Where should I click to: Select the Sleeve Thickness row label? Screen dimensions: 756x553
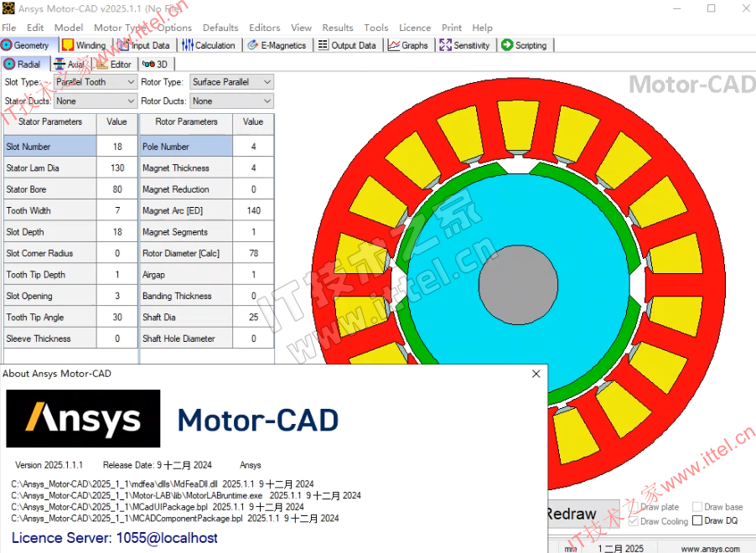click(50, 339)
